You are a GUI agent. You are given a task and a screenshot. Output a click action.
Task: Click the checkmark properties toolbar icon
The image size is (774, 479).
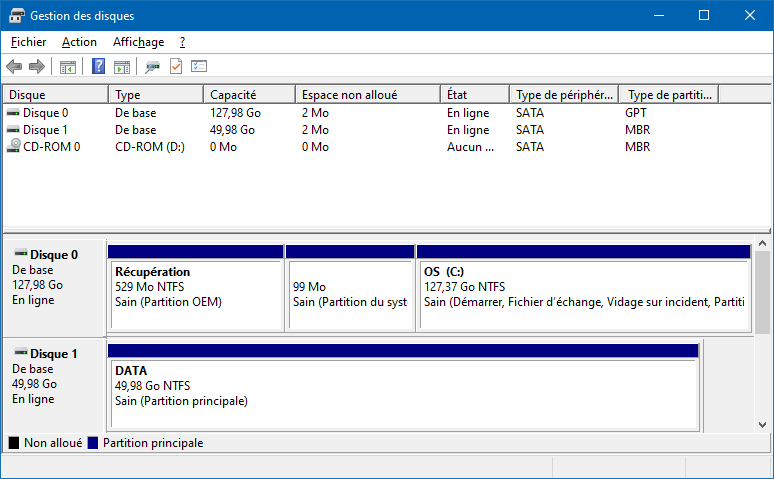[x=176, y=66]
